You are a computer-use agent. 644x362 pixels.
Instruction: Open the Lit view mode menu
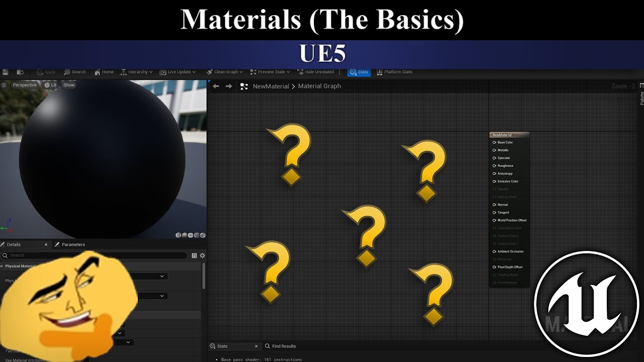pos(50,85)
